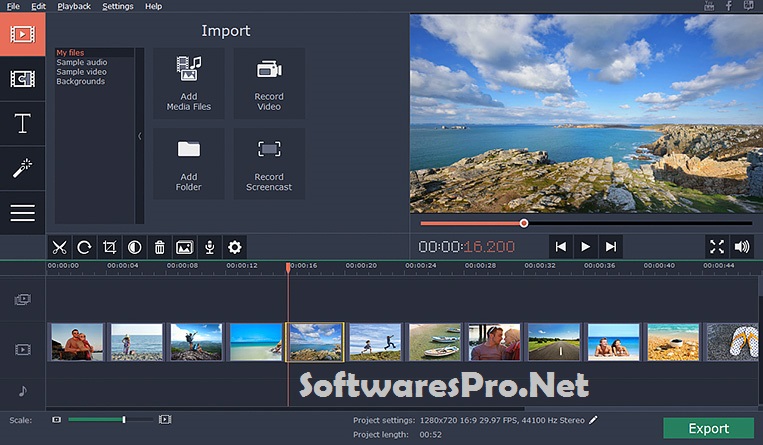Toggle fullscreen preview mode
763x445 pixels.
coord(717,247)
